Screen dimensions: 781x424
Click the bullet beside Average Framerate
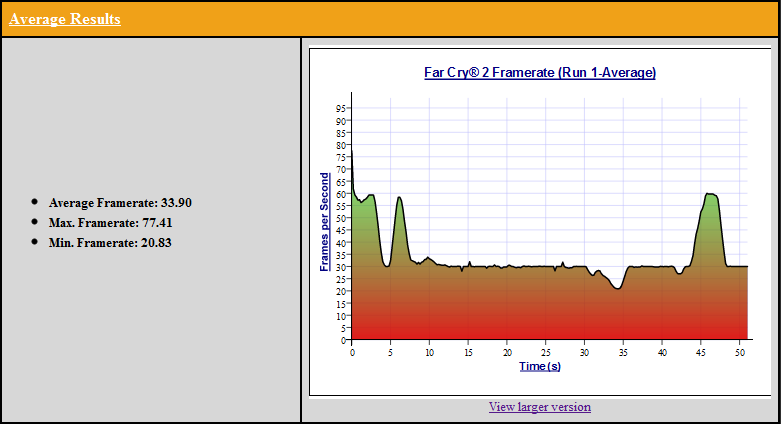(36, 202)
